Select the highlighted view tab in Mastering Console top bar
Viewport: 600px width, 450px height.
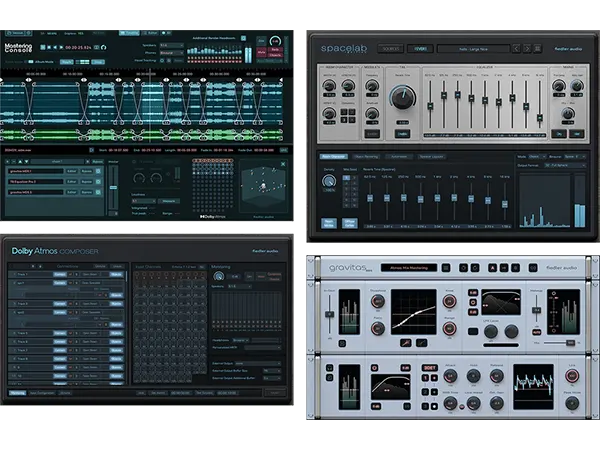(129, 33)
